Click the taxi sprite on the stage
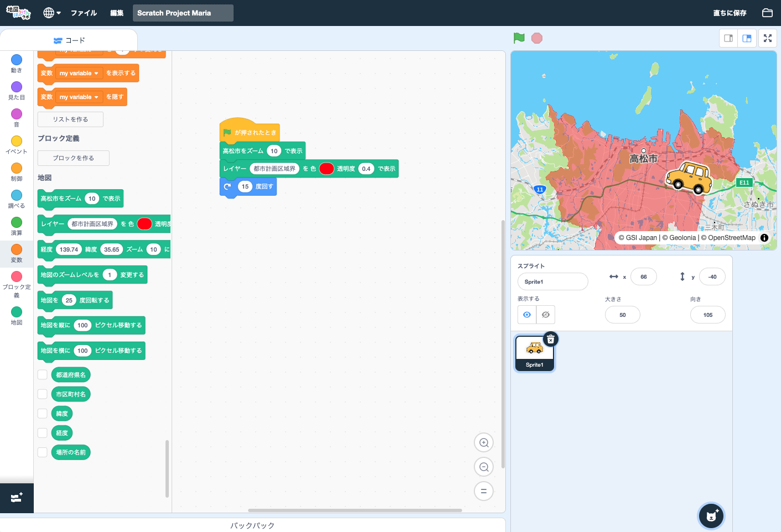Screen dimensions: 781x532 (x=689, y=178)
